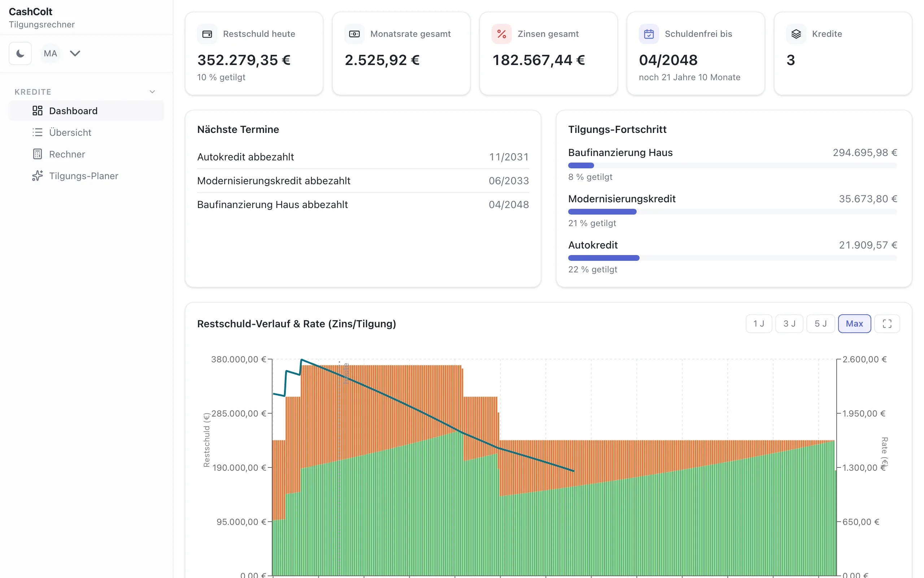Click the Autokredit progress bar
Image resolution: width=924 pixels, height=578 pixels.
(732, 258)
